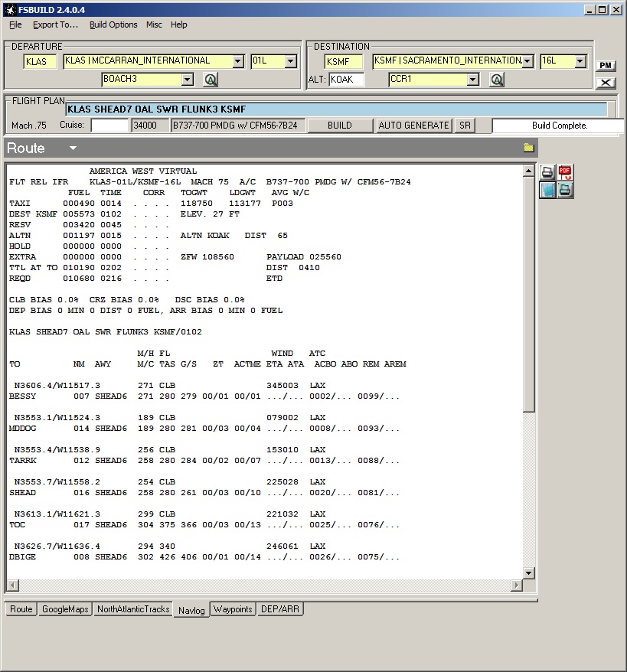Screen dimensions: 627x672
Task: Click the DBIGE waypoint row
Action: point(204,556)
